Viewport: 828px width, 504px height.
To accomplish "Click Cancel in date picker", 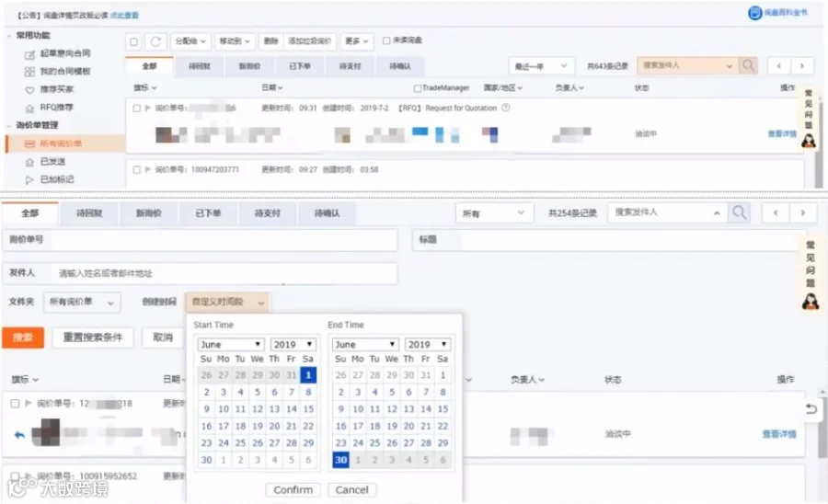I will click(x=351, y=490).
